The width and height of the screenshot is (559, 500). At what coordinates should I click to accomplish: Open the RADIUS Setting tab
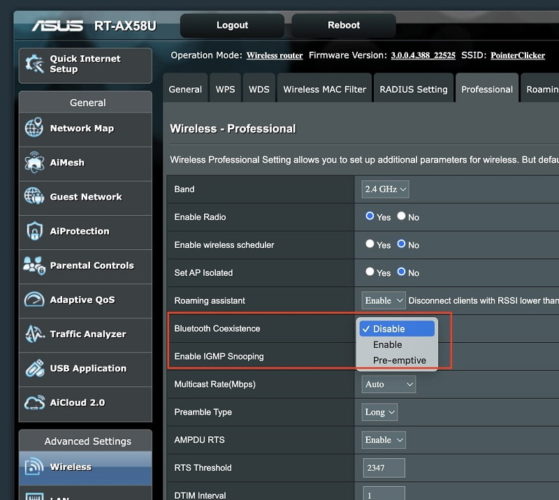[x=414, y=88]
